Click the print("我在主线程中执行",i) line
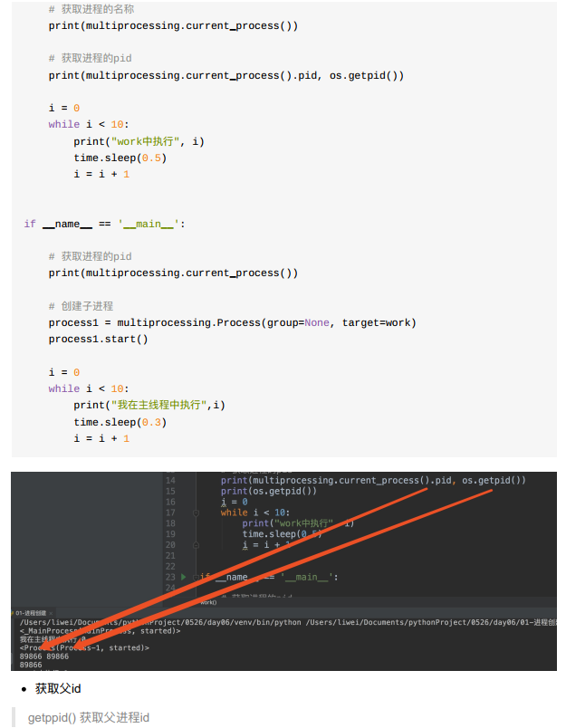The height and width of the screenshot is (728, 566). coord(149,405)
